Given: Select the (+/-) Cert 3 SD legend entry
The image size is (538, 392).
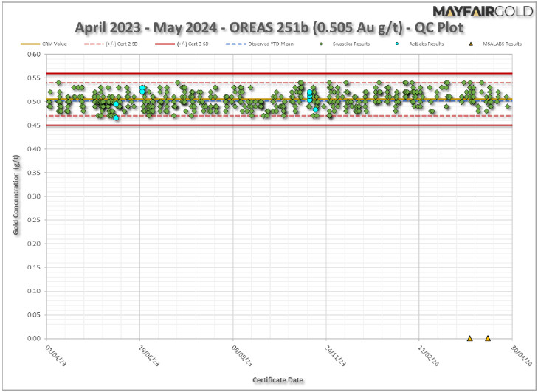Looking at the screenshot, I should [182, 44].
